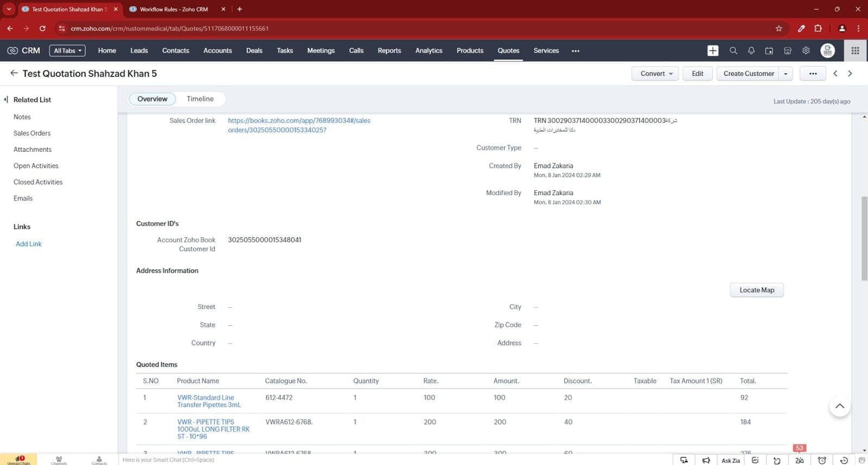Click the Edit button
The image size is (868, 465).
(x=698, y=73)
